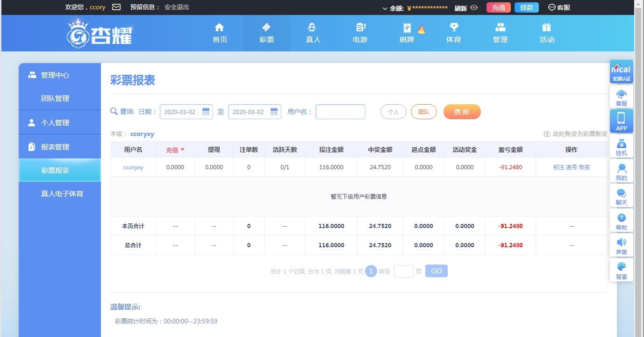This screenshot has height=337, width=644.
Task: Select the 个人 filter toggle
Action: (x=394, y=112)
